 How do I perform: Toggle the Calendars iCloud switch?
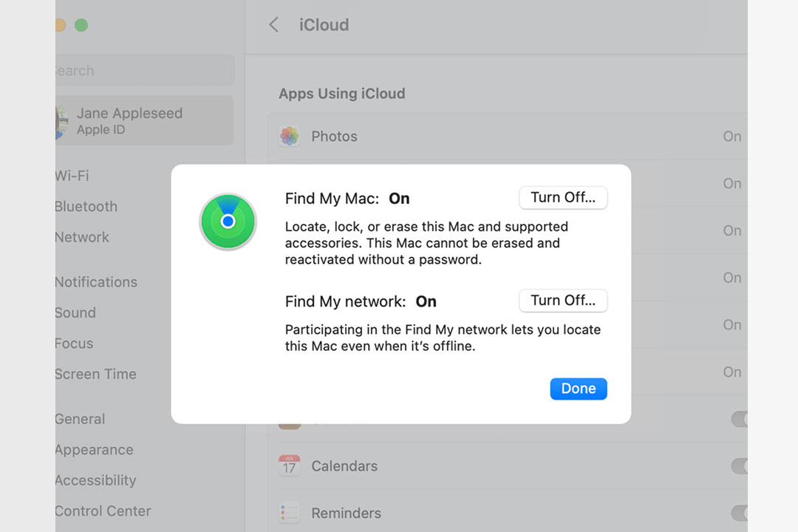point(740,465)
